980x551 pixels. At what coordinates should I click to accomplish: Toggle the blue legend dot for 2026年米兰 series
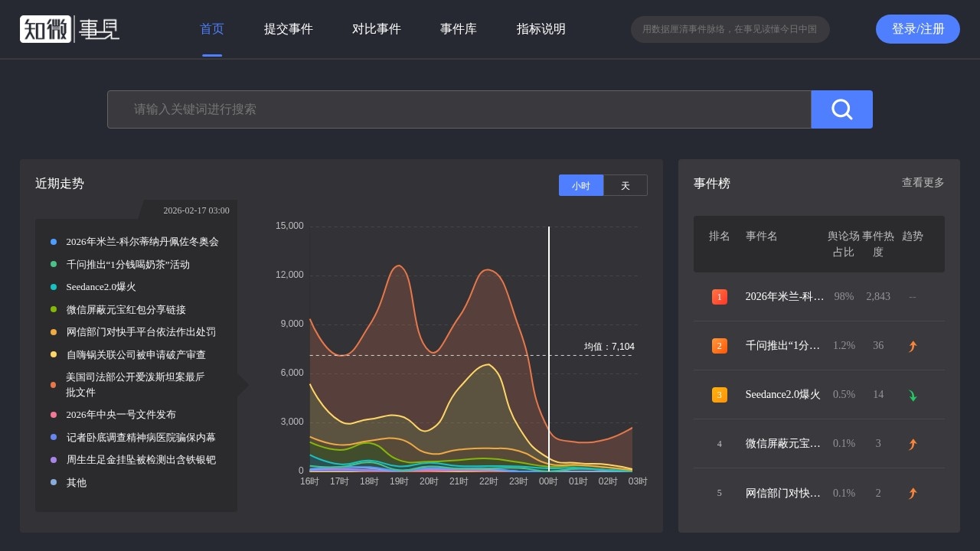[x=52, y=241]
